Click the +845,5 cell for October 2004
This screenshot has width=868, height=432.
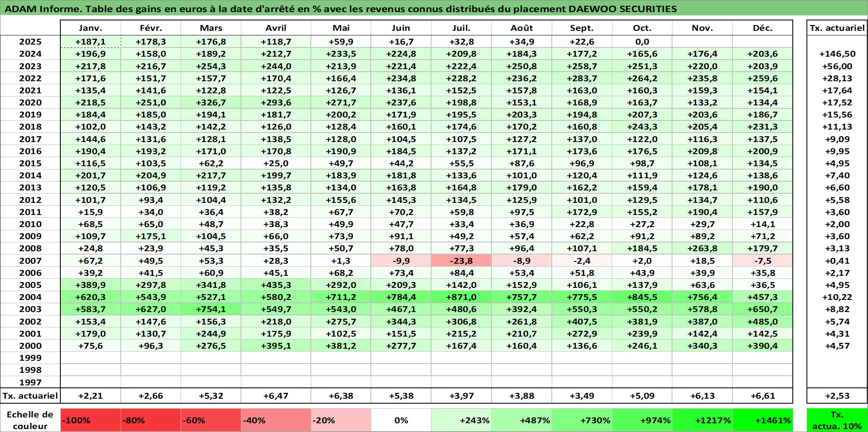point(642,297)
